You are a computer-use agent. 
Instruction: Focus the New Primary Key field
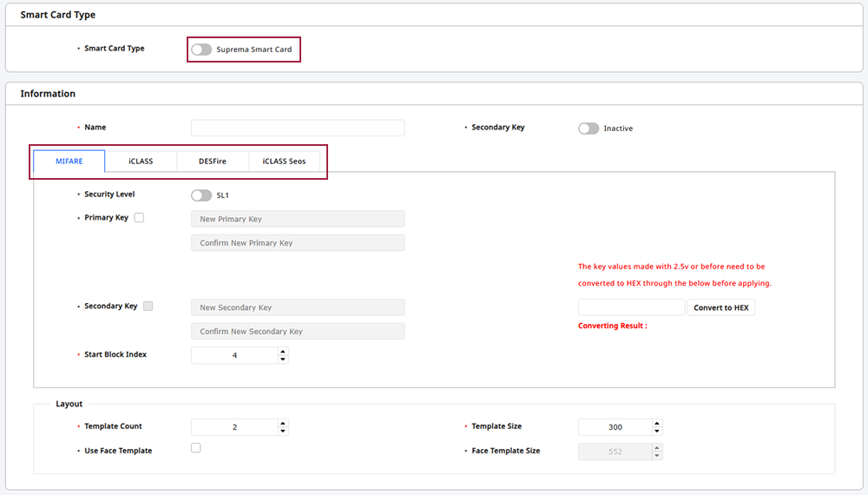click(298, 219)
